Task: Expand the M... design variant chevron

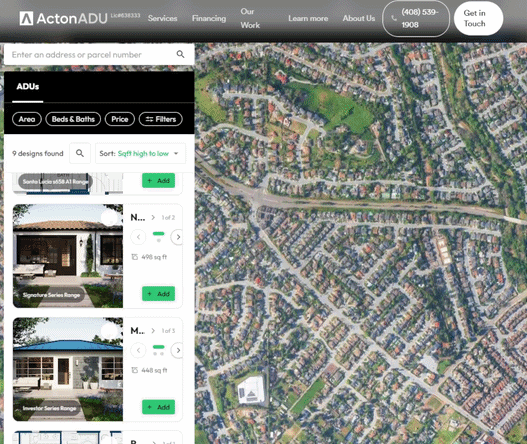Action: [x=153, y=331]
